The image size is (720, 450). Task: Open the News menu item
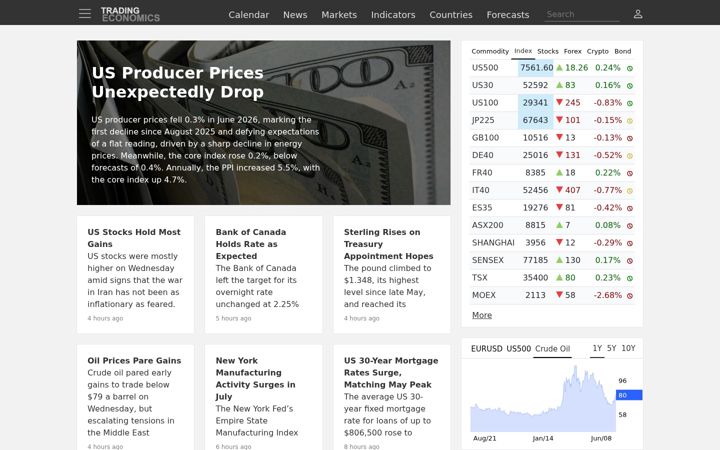(295, 15)
